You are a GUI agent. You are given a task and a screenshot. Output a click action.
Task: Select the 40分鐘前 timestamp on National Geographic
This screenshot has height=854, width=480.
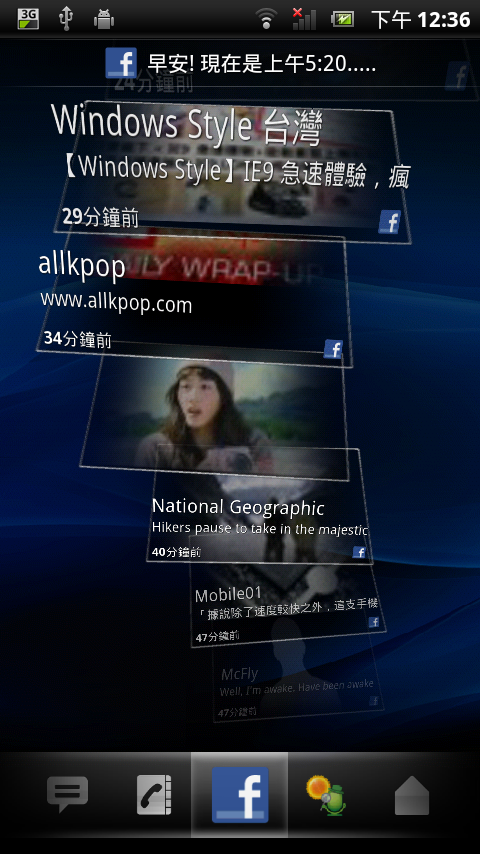click(177, 552)
